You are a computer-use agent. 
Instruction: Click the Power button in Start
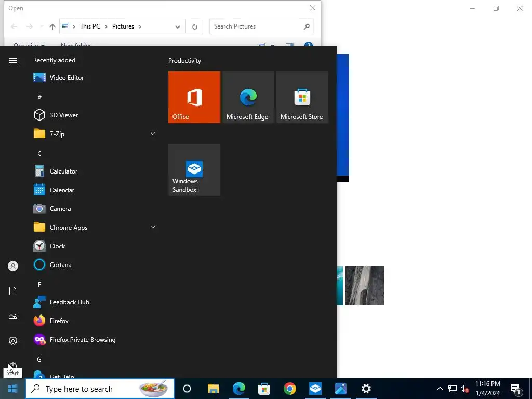point(13,365)
